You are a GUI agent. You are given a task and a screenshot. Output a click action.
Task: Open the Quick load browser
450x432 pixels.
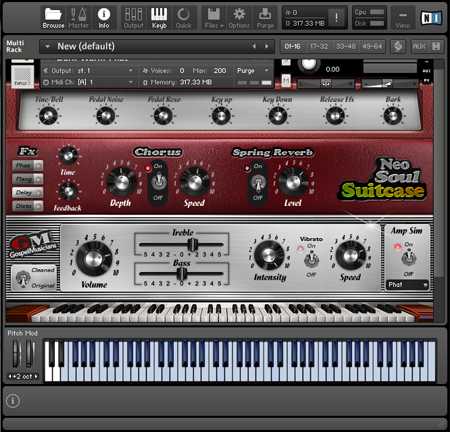[183, 18]
